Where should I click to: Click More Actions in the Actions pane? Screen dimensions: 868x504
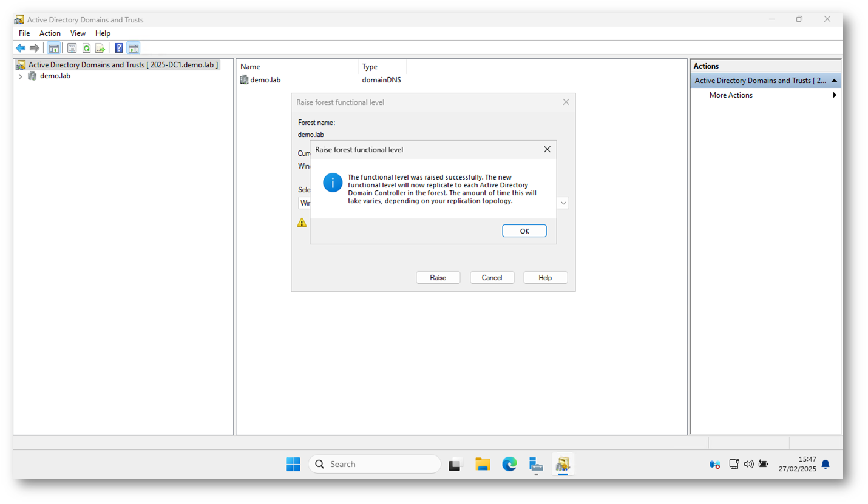[731, 95]
